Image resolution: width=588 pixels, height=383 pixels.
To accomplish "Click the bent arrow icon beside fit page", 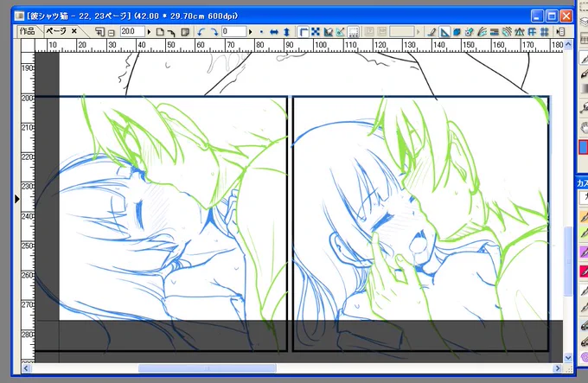I will coord(171,32).
